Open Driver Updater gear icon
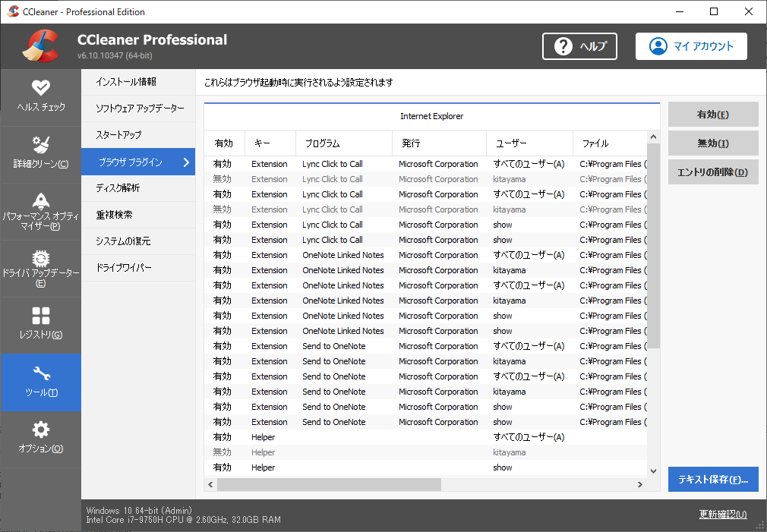 [40, 258]
